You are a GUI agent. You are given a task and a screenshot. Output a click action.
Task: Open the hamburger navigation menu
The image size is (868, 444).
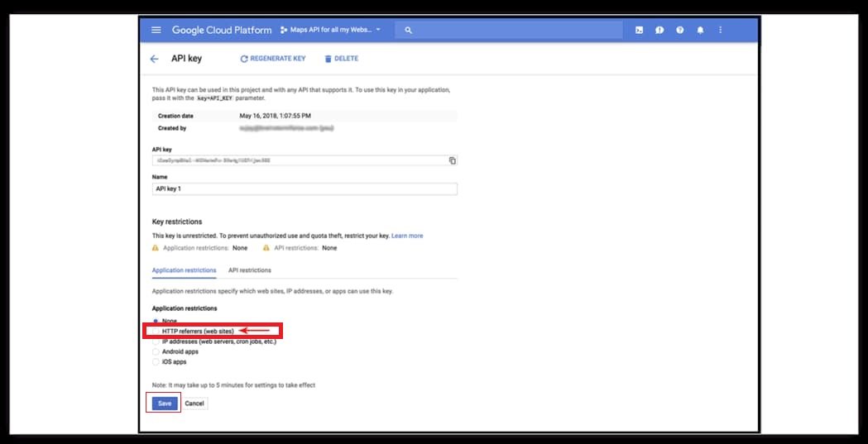click(156, 30)
